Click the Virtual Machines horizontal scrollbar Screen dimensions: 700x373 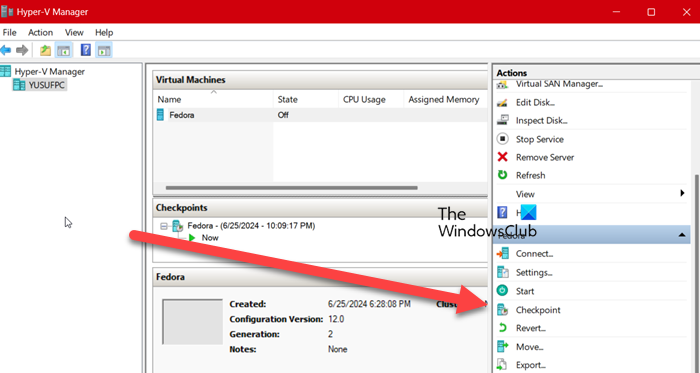(x=292, y=188)
